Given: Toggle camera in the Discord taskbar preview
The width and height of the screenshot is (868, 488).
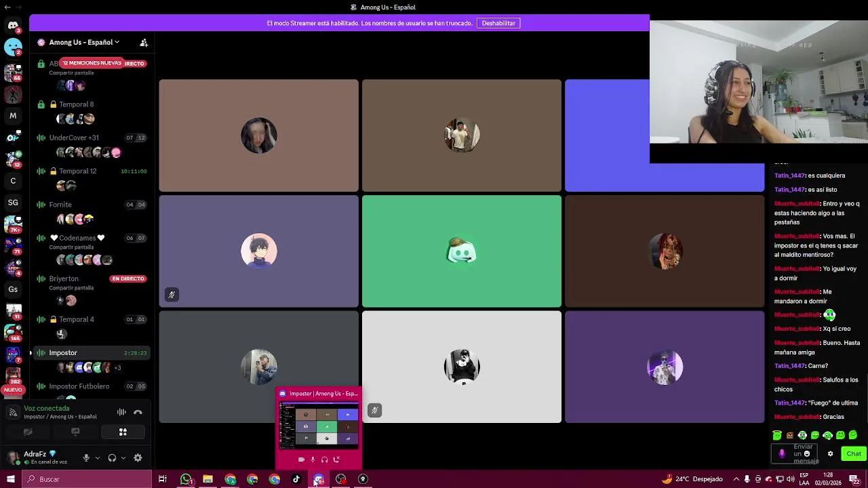Looking at the screenshot, I should click(x=301, y=460).
